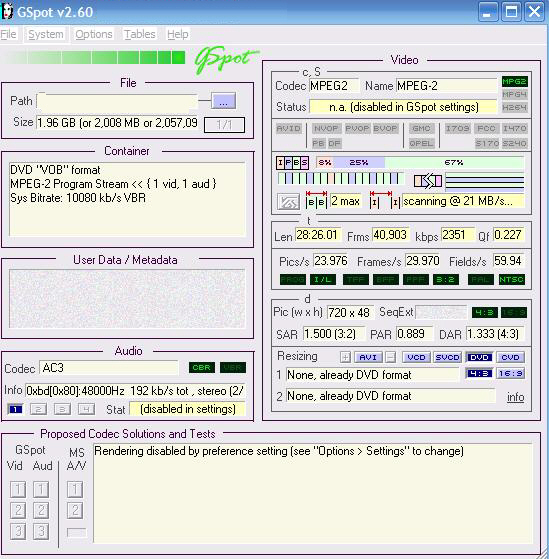Image resolution: width=549 pixels, height=559 pixels.
Task: Select audio stream 1 button
Action: coord(15,409)
